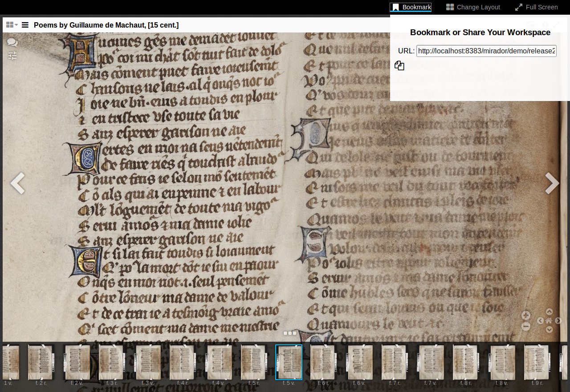Open the Bookmark menu in top bar
This screenshot has height=392, width=570.
411,7
